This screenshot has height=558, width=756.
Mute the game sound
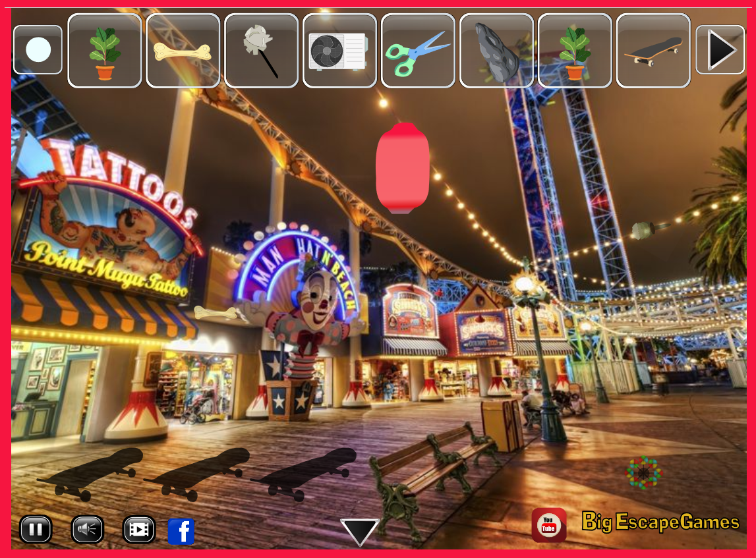[x=87, y=529]
